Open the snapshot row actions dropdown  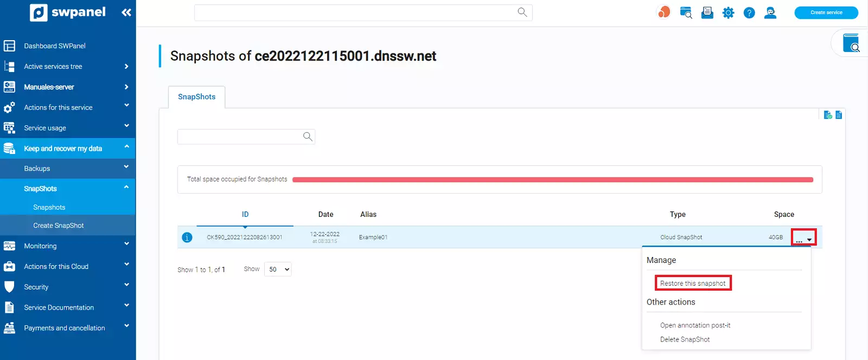click(803, 238)
